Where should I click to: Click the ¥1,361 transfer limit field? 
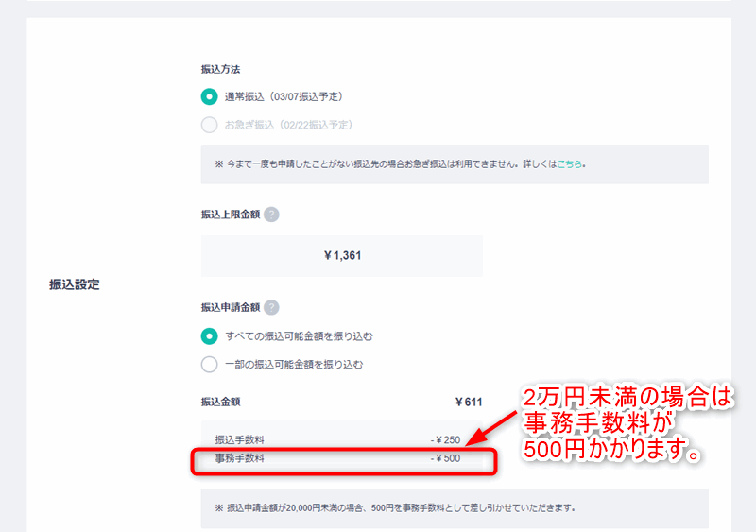342,256
